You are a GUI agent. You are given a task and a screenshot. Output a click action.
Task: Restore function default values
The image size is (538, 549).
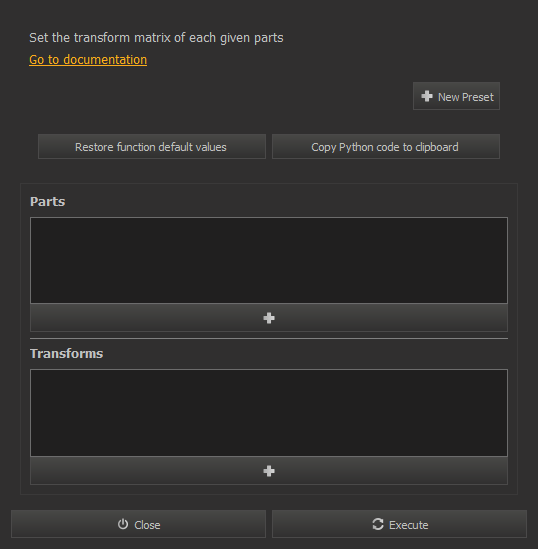pyautogui.click(x=152, y=147)
